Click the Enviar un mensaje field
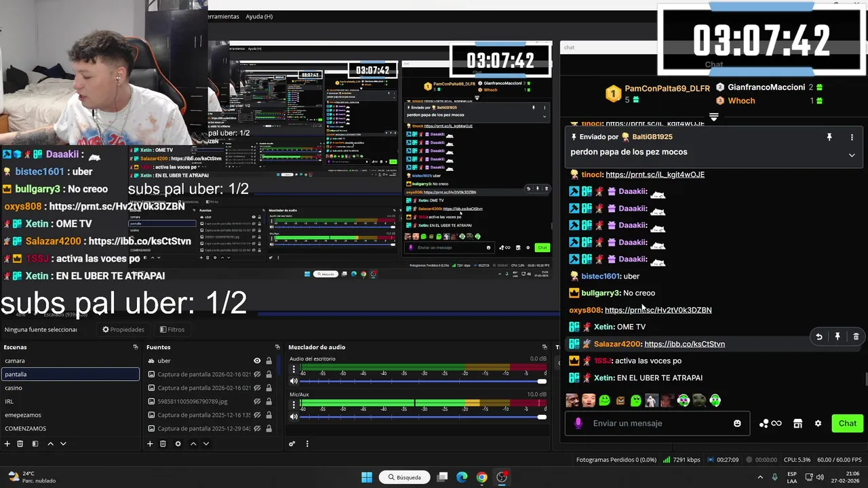This screenshot has height=488, width=868. coord(657,423)
